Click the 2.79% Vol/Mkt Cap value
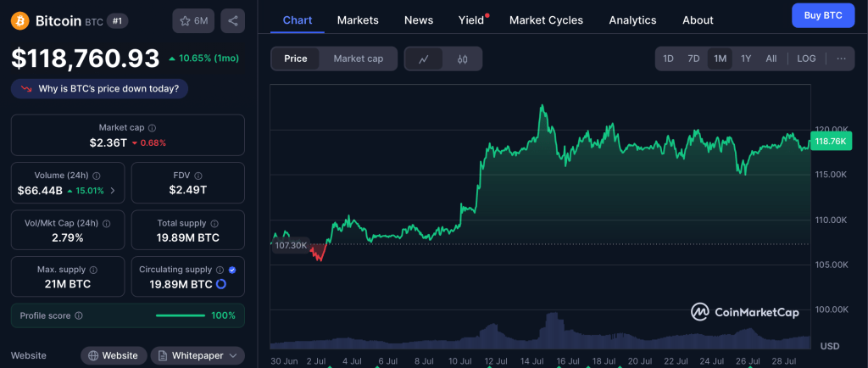 68,238
